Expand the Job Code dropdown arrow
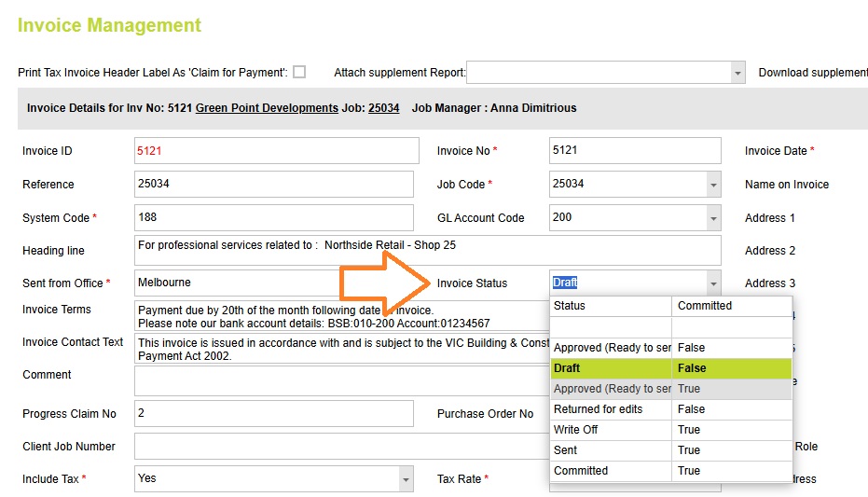The width and height of the screenshot is (868, 497). [x=713, y=185]
